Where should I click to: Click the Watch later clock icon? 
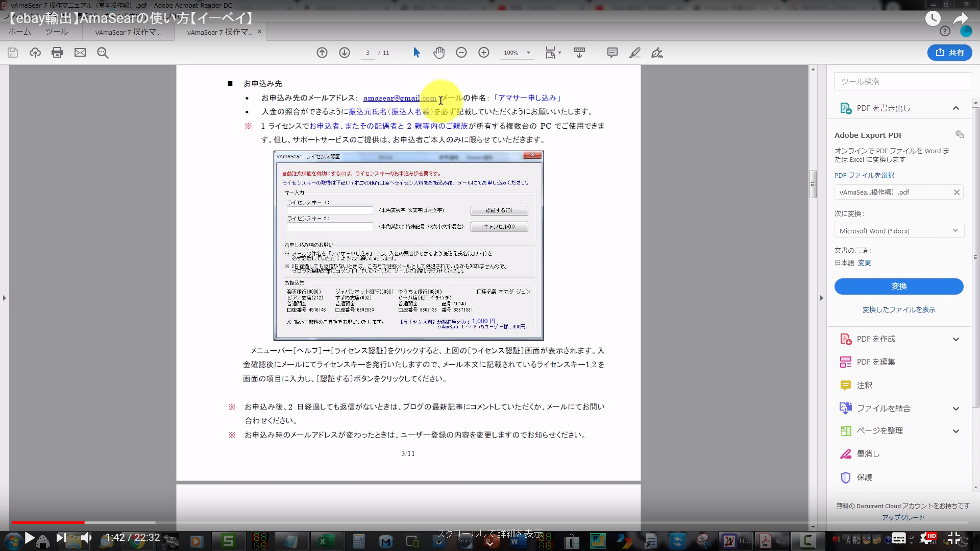933,18
